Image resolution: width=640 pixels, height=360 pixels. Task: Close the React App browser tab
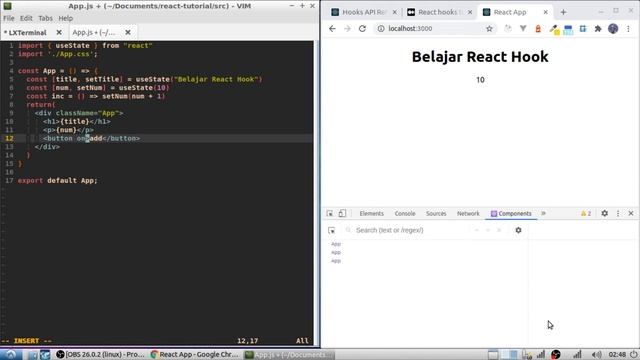click(545, 12)
